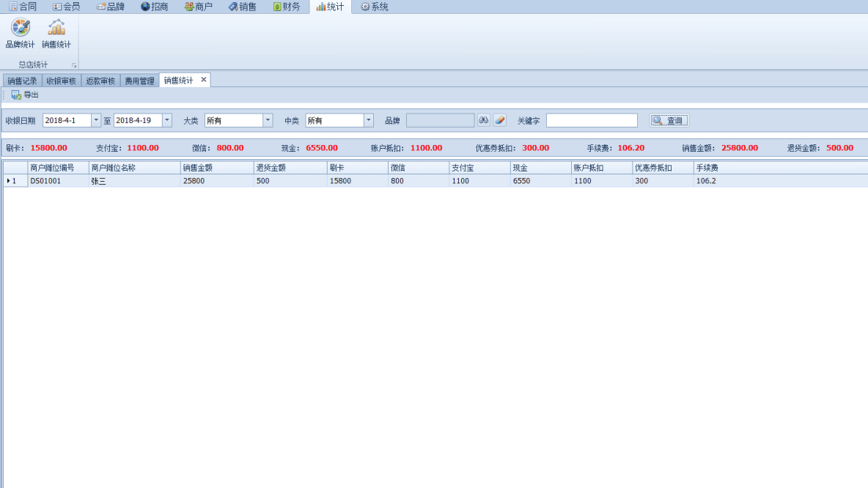Expand the 中类 subcategory dropdown
This screenshot has height=488, width=868.
tap(369, 121)
